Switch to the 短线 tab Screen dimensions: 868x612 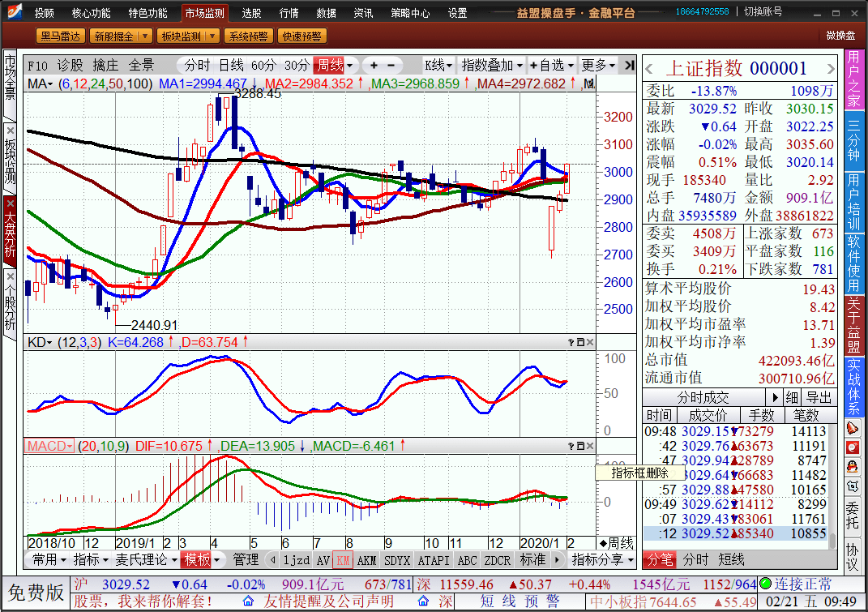(731, 560)
